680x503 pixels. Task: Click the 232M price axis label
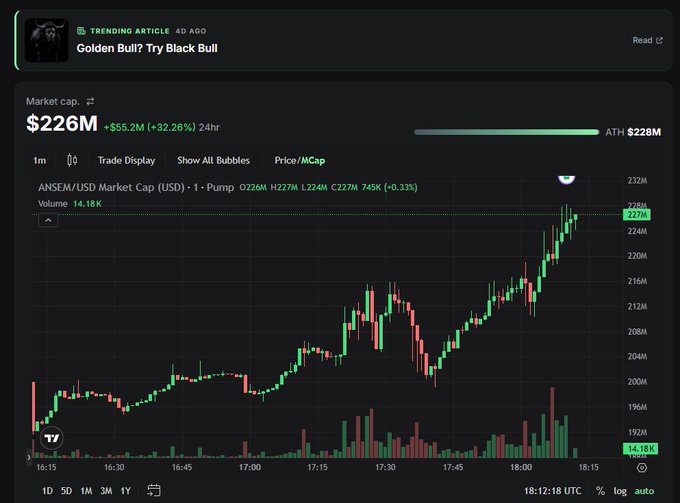637,180
